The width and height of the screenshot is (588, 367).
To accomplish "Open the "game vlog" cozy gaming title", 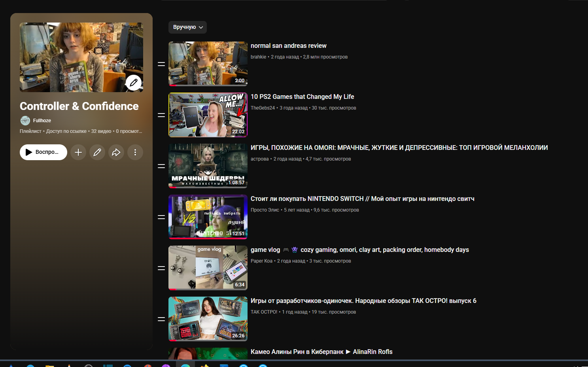I will pyautogui.click(x=360, y=250).
